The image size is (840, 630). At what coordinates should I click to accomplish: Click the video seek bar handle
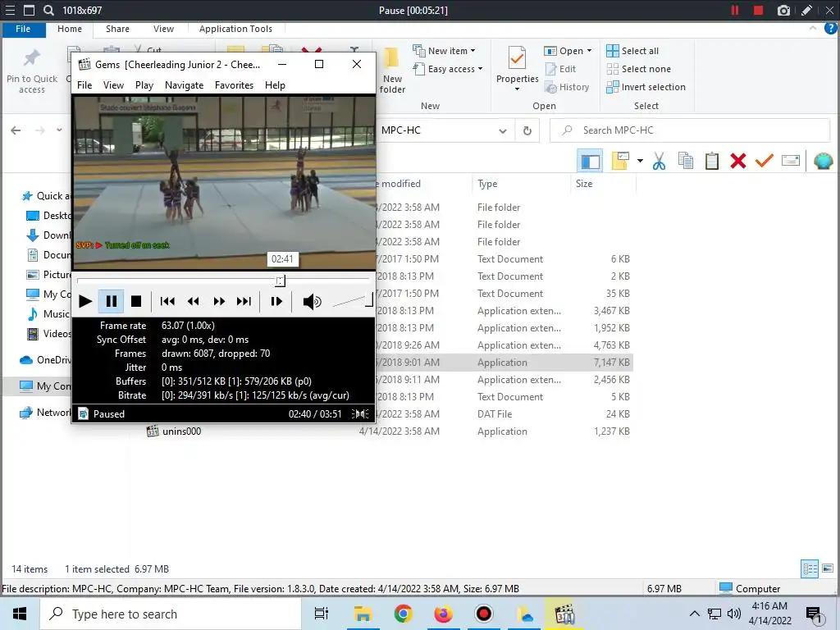point(281,281)
